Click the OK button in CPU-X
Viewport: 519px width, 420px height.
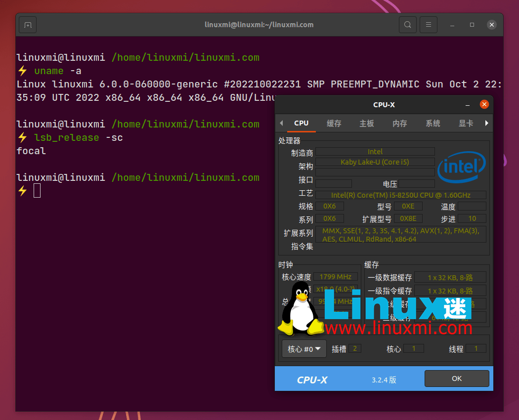[x=456, y=378]
